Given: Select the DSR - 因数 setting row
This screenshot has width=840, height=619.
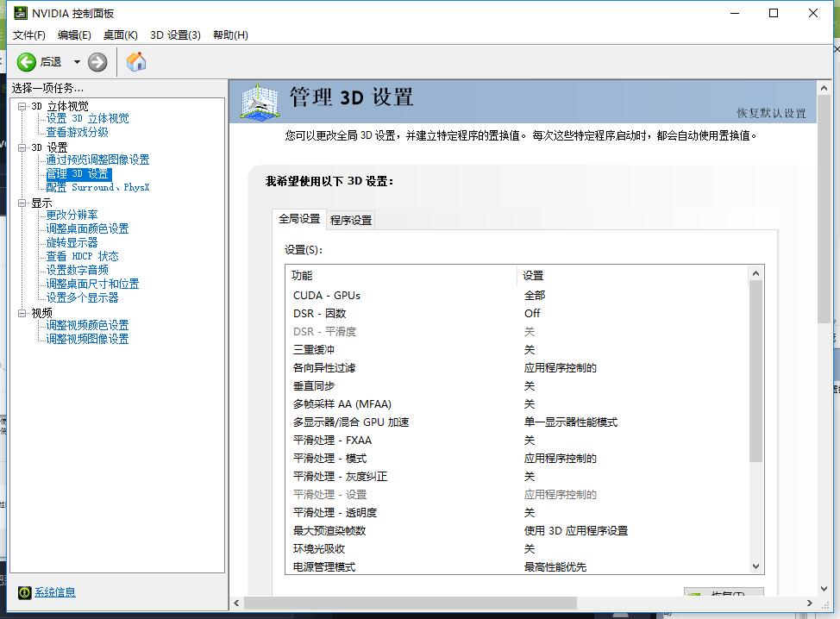Looking at the screenshot, I should (x=517, y=313).
